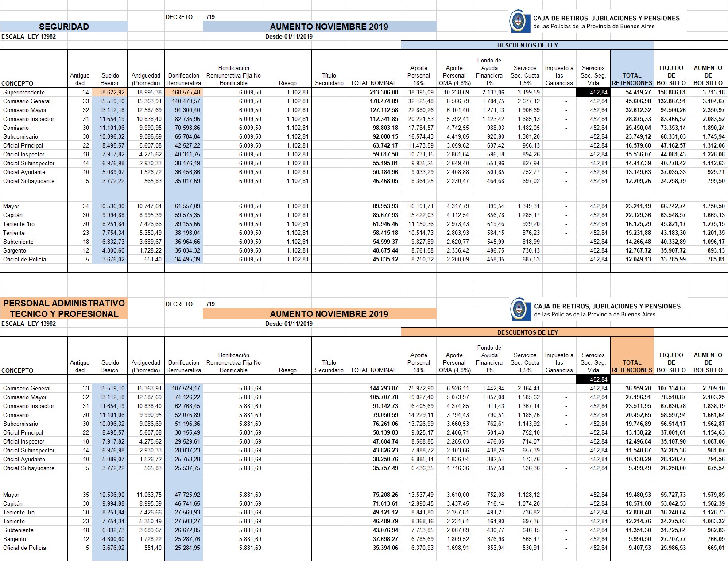Viewport: 728px width, 561px height.
Task: Select the top AUMENTO NOVIEMBRE 2019 banner
Action: 319,27
